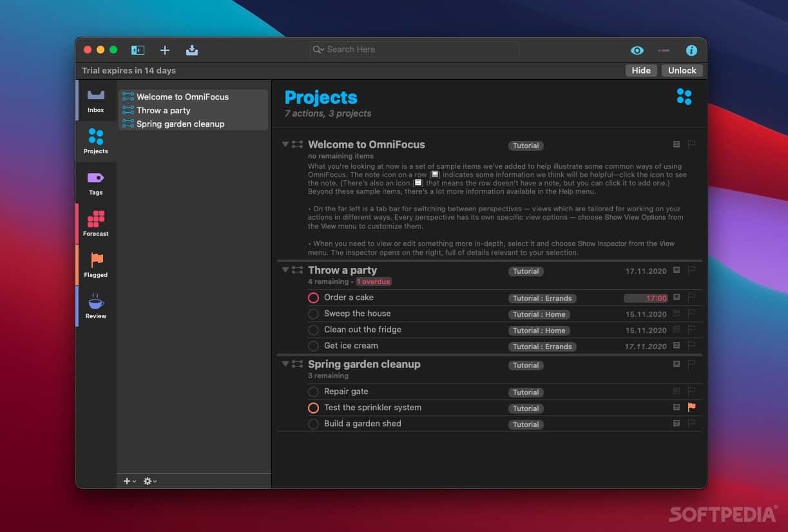Viewport: 788px width, 532px height.
Task: Click the Tutorial : Home tag on Sweep the house
Action: (x=539, y=314)
